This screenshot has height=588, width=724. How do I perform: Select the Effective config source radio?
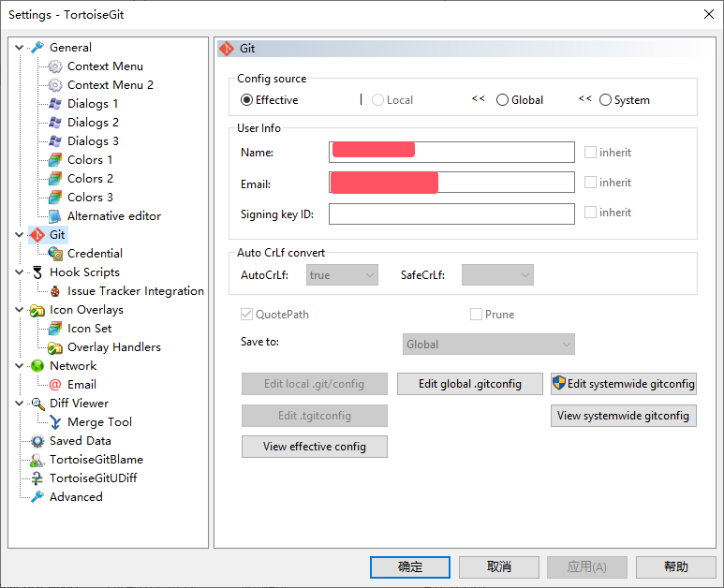[246, 99]
